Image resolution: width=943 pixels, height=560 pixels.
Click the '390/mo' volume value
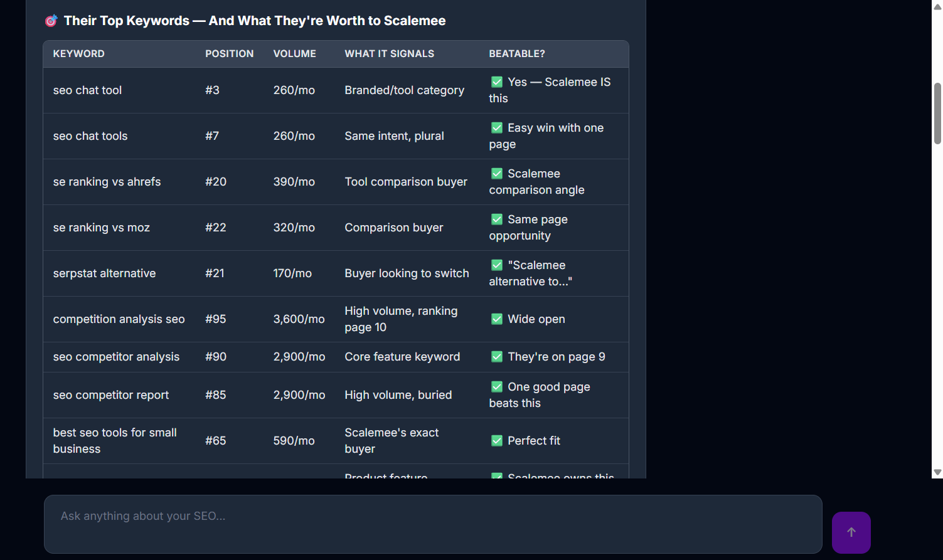[x=294, y=182]
